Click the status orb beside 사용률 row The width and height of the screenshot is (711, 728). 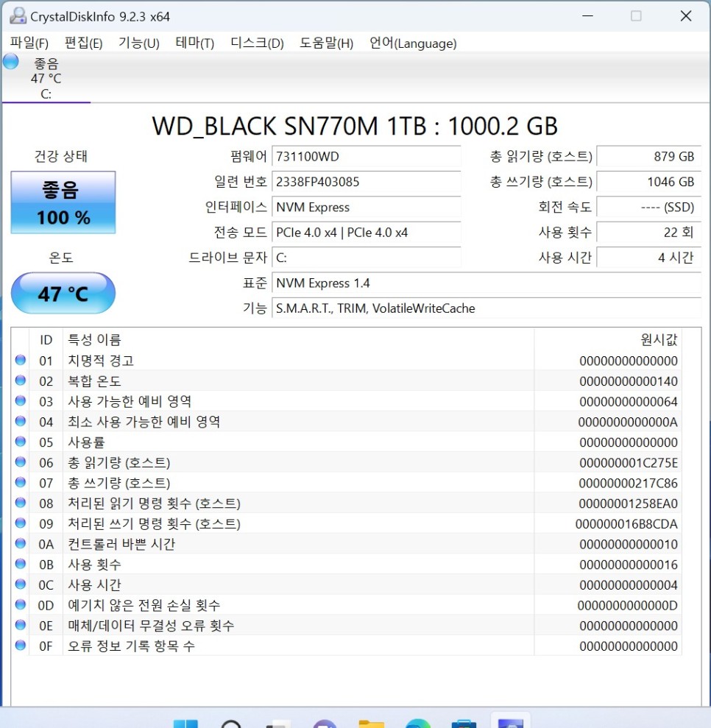click(21, 442)
